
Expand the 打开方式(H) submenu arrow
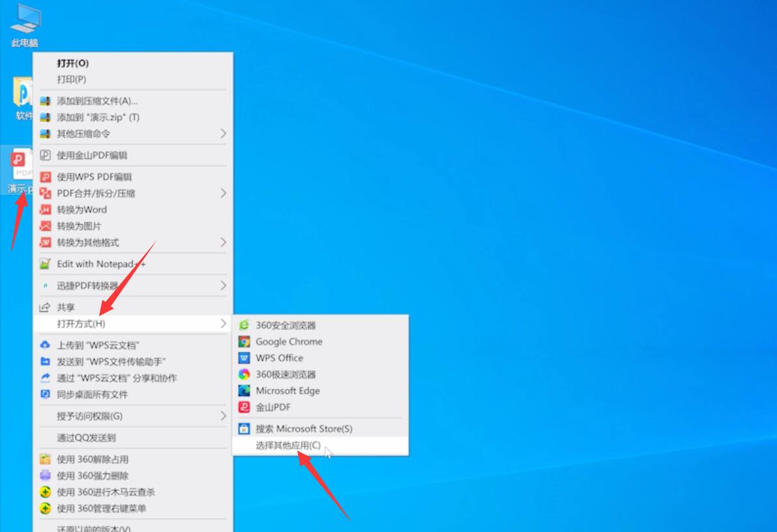point(223,324)
